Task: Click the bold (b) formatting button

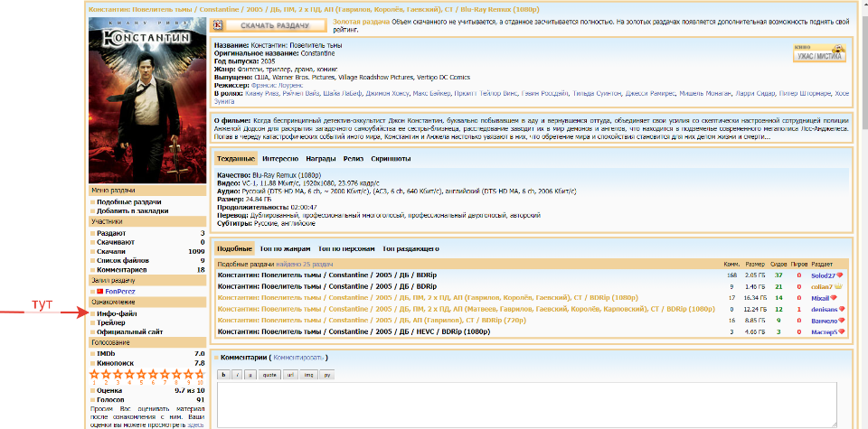Action: click(224, 374)
